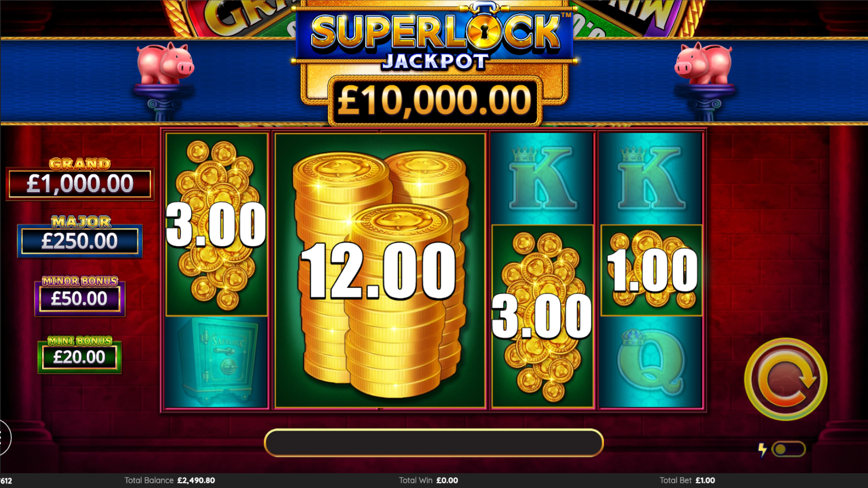Open the menu dots at left edge
This screenshot has width=868, height=488.
click(4, 437)
